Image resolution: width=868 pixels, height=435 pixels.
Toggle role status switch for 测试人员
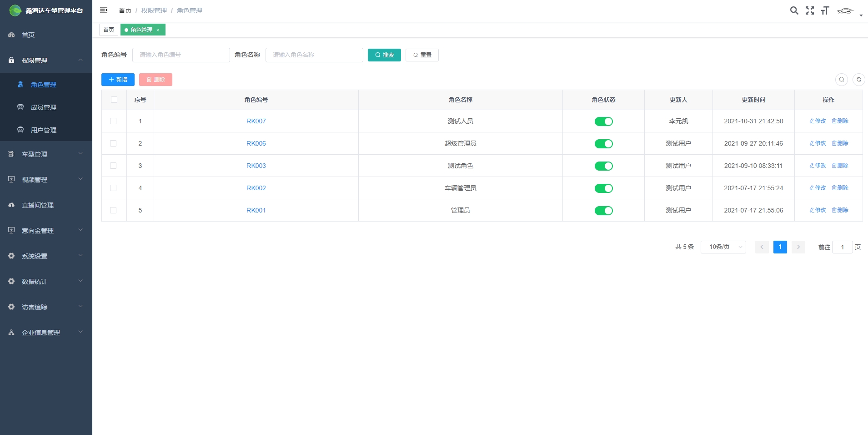pyautogui.click(x=603, y=121)
